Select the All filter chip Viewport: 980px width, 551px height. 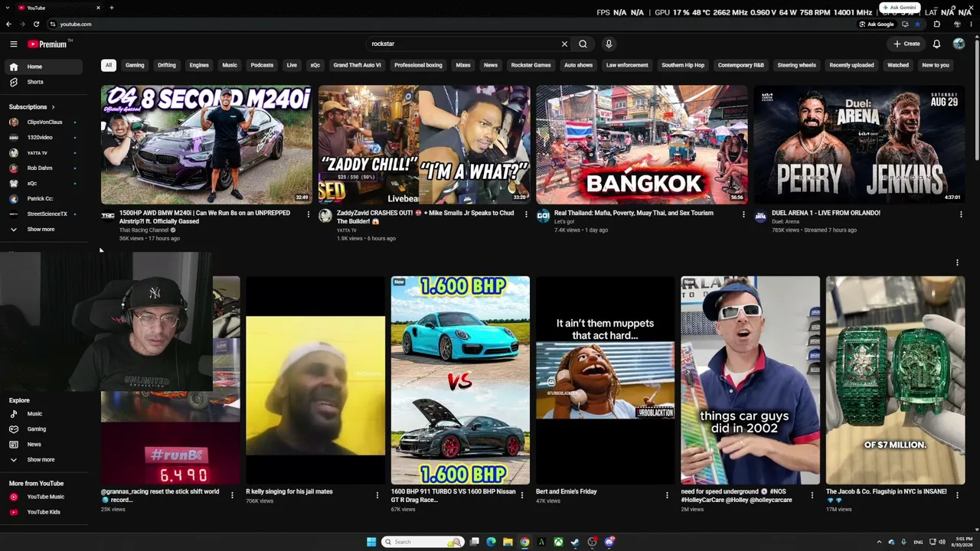[x=109, y=65]
